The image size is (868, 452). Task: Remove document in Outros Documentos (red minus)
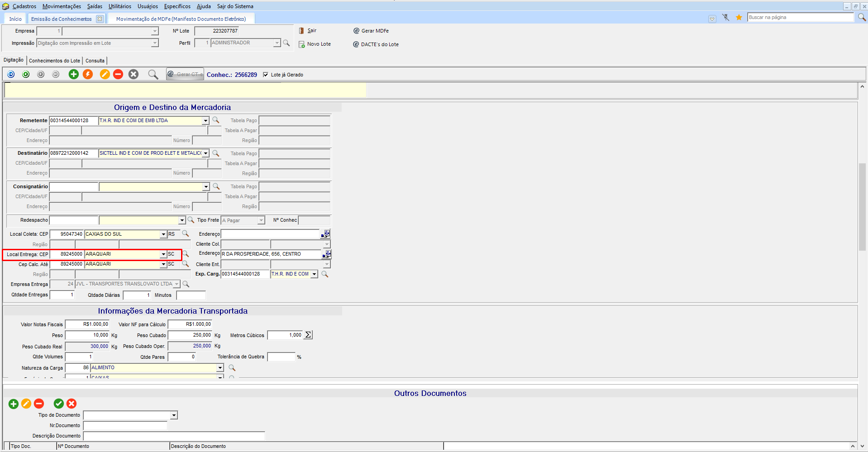[x=39, y=404]
